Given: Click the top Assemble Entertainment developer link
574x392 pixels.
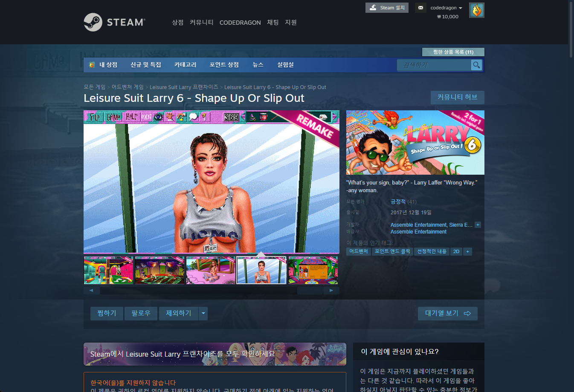Looking at the screenshot, I should point(418,225).
